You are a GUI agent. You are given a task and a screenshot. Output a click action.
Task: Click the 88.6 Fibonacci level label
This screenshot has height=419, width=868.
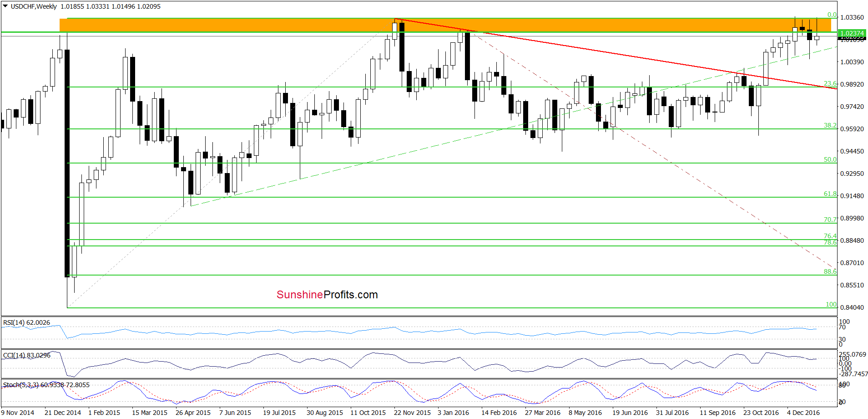click(x=830, y=271)
